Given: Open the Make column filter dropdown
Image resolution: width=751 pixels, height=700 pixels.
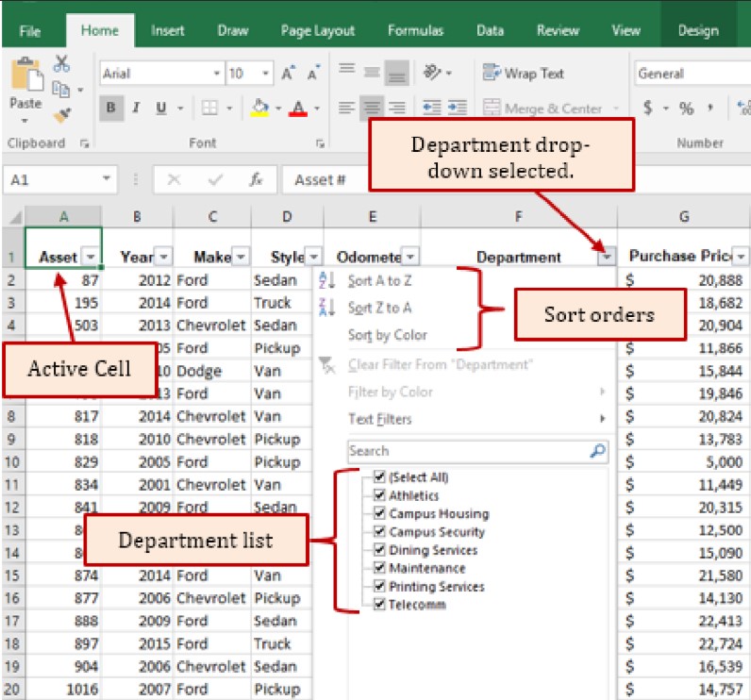Looking at the screenshot, I should pyautogui.click(x=241, y=257).
